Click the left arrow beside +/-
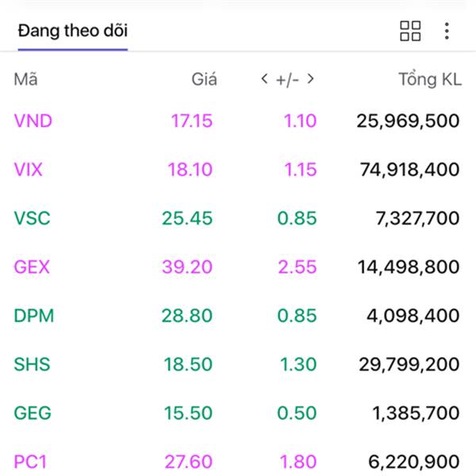Image resolution: width=476 pixels, height=476 pixels. (265, 79)
